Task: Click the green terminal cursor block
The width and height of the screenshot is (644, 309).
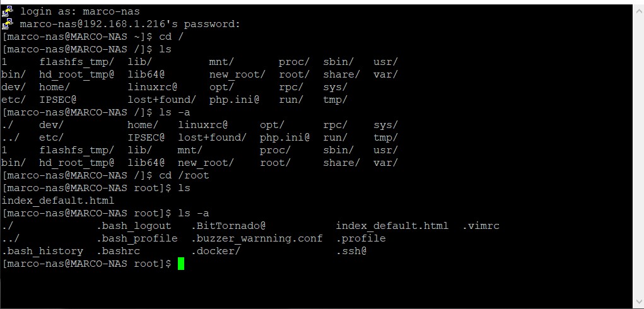Action: (x=181, y=264)
